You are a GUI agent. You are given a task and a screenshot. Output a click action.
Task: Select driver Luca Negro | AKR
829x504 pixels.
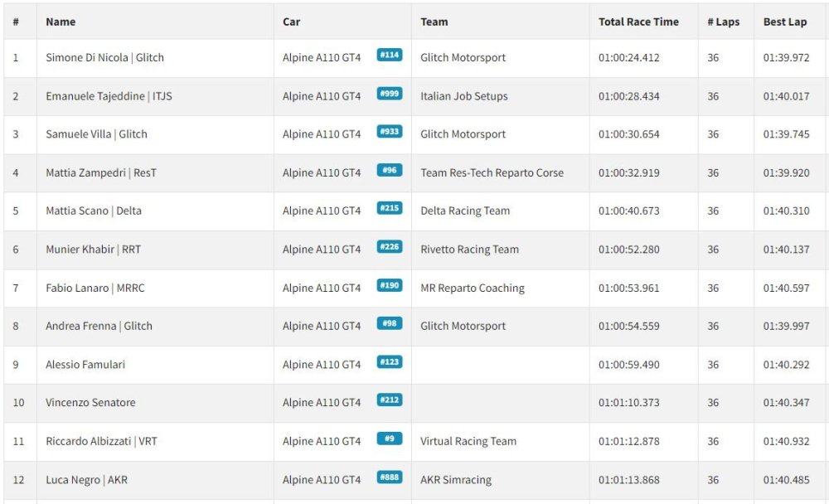point(87,480)
